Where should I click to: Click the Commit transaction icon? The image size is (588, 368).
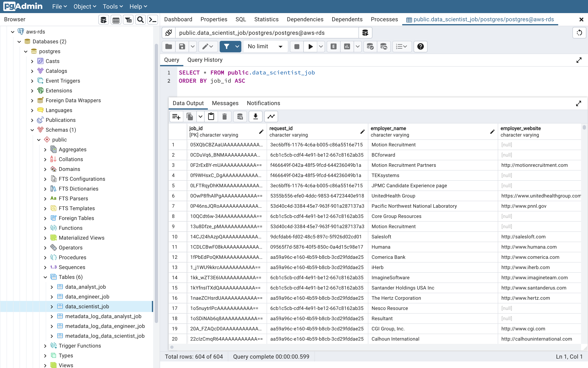point(370,46)
